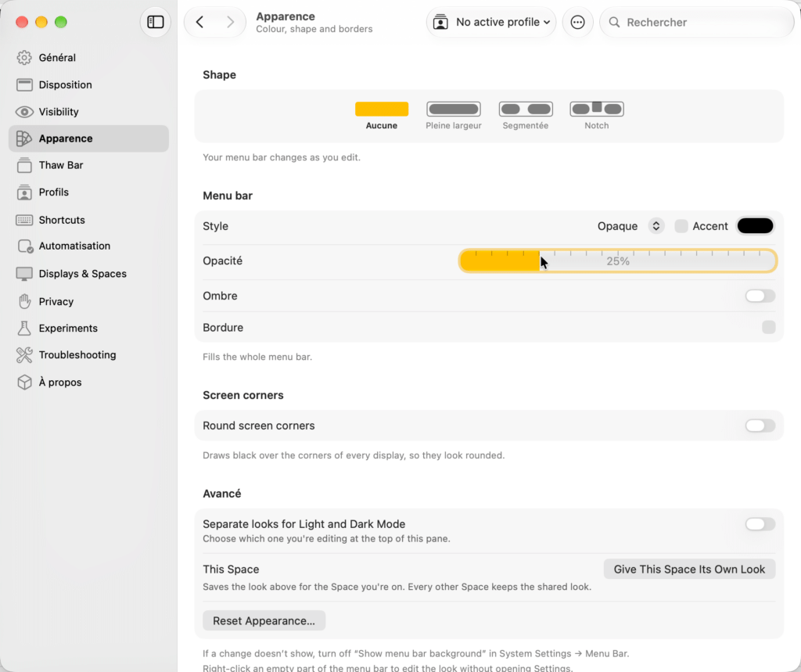Check the Accent checkbox

(681, 226)
